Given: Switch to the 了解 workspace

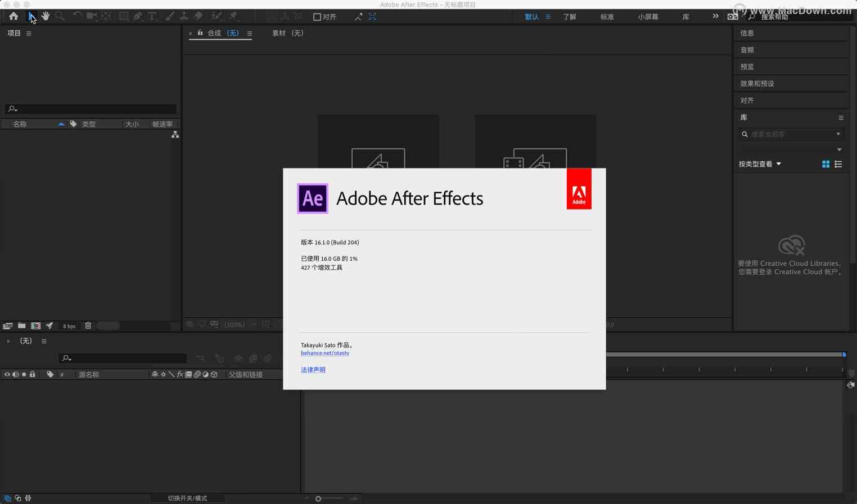Looking at the screenshot, I should 570,17.
